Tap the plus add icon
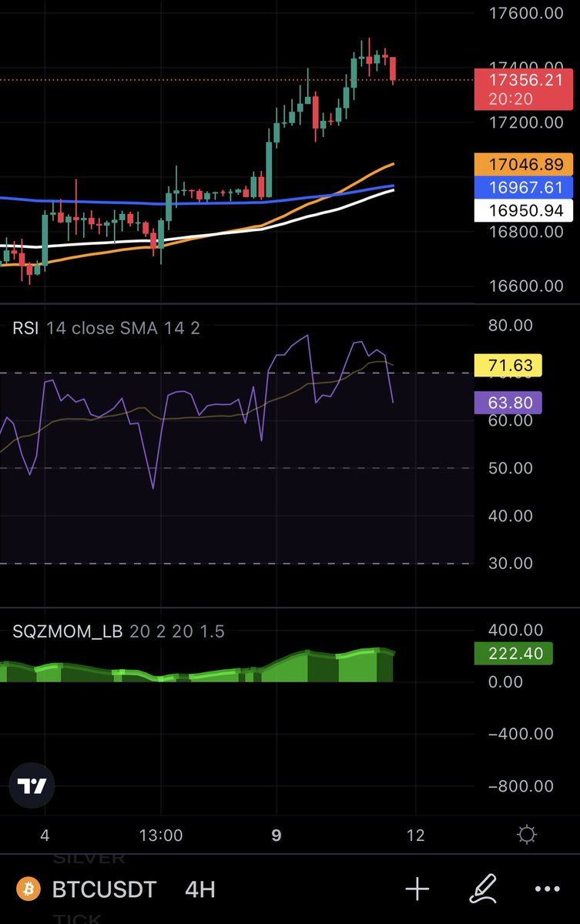Image resolution: width=580 pixels, height=924 pixels. point(417,890)
